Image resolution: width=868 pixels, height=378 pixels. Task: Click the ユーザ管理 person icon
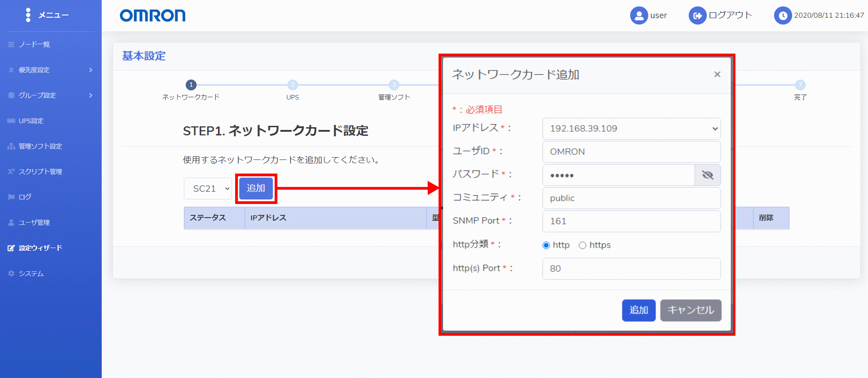point(11,223)
